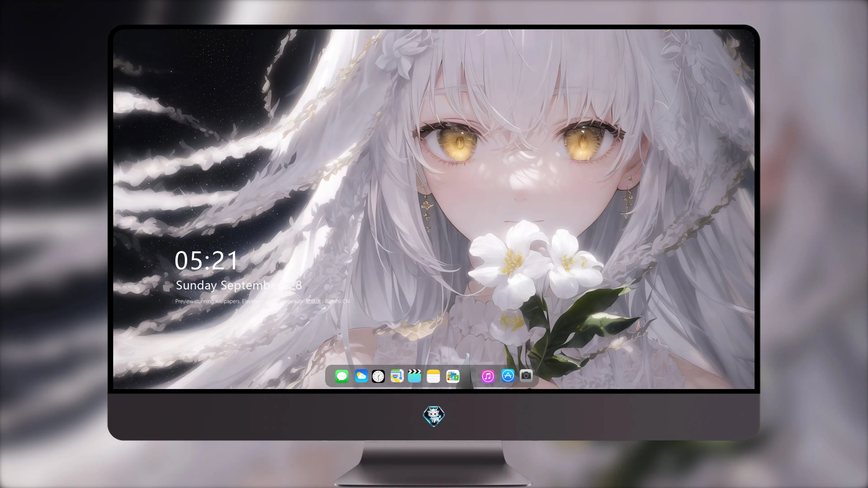Open the Camera app in dock
Image resolution: width=868 pixels, height=488 pixels.
pyautogui.click(x=526, y=375)
